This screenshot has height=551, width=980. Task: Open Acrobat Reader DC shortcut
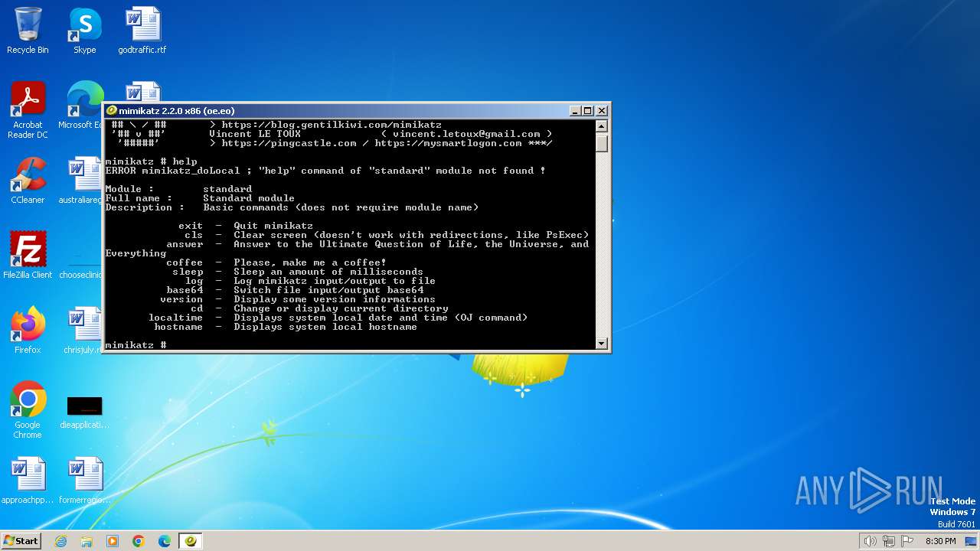[x=28, y=110]
